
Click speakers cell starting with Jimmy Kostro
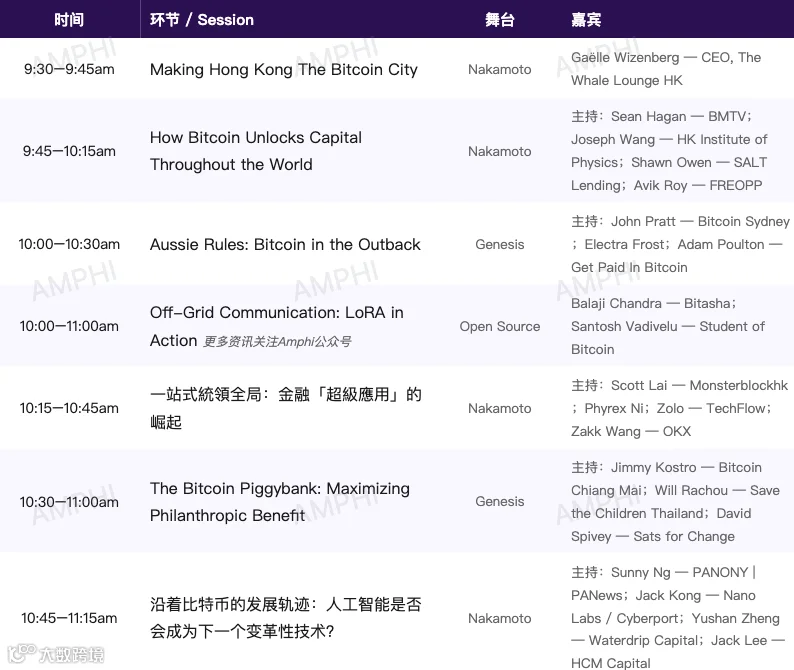(676, 502)
